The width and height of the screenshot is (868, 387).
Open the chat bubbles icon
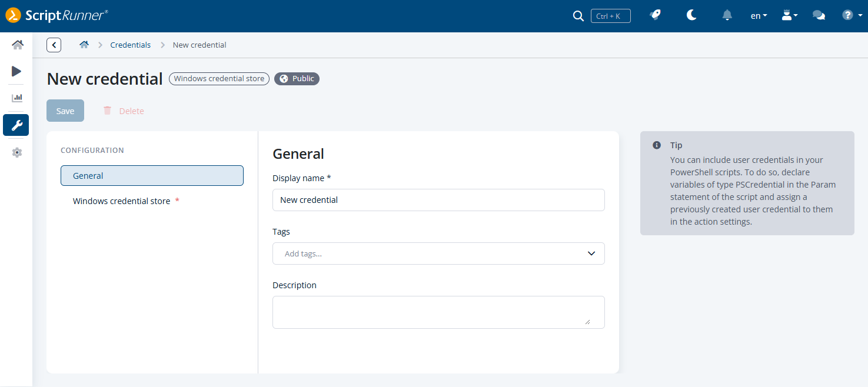click(x=819, y=15)
